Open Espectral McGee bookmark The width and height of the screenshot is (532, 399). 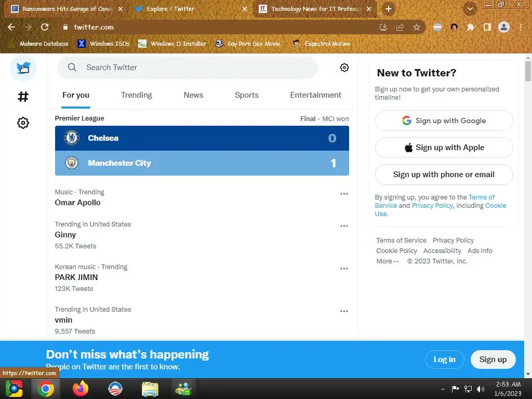(321, 44)
